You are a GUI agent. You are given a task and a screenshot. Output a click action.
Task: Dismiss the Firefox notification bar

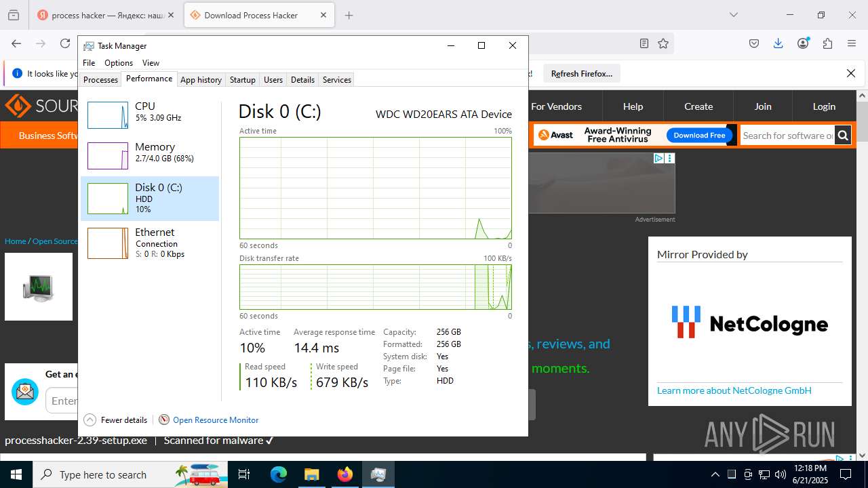point(851,73)
